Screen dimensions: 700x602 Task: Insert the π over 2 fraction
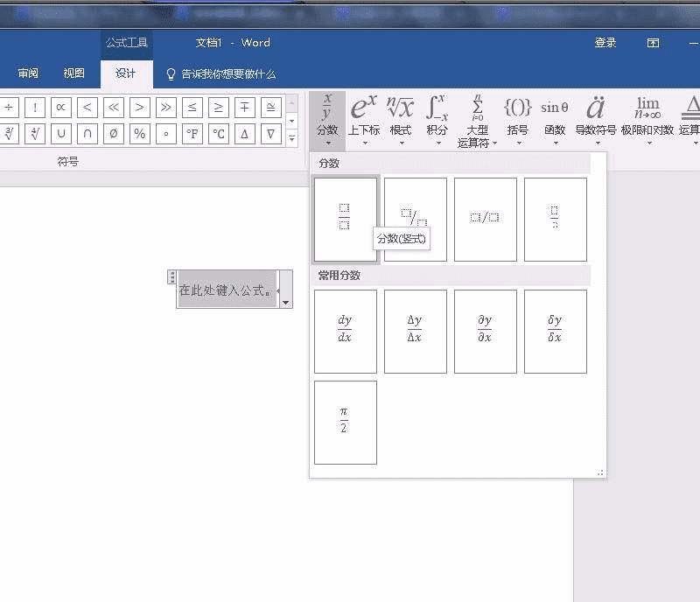tap(345, 423)
